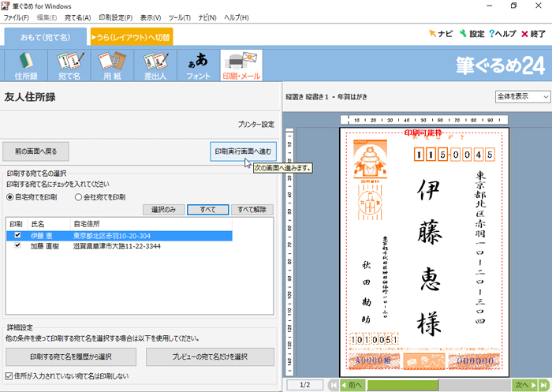Screen dimensions: 552x392
Task: Open the 印刷設定(P) menu
Action: click(x=115, y=17)
